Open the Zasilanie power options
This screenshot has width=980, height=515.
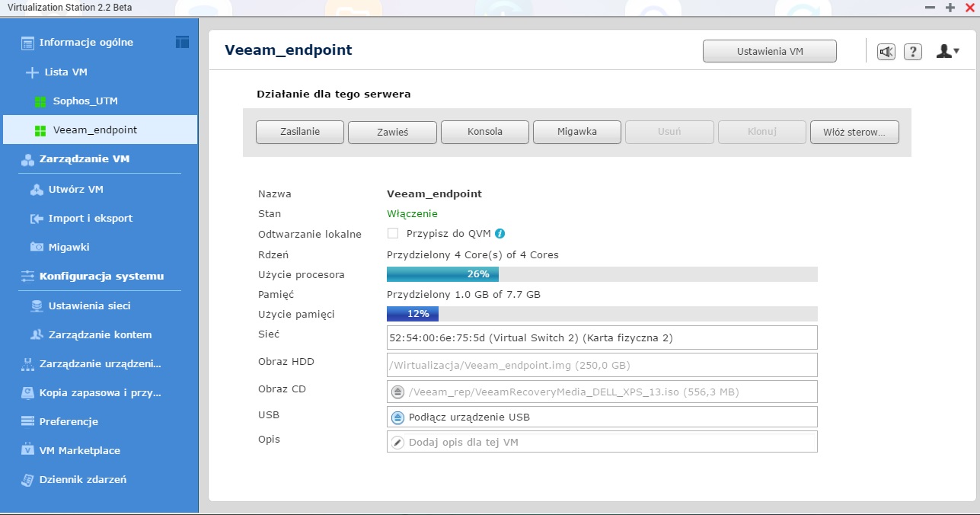300,132
